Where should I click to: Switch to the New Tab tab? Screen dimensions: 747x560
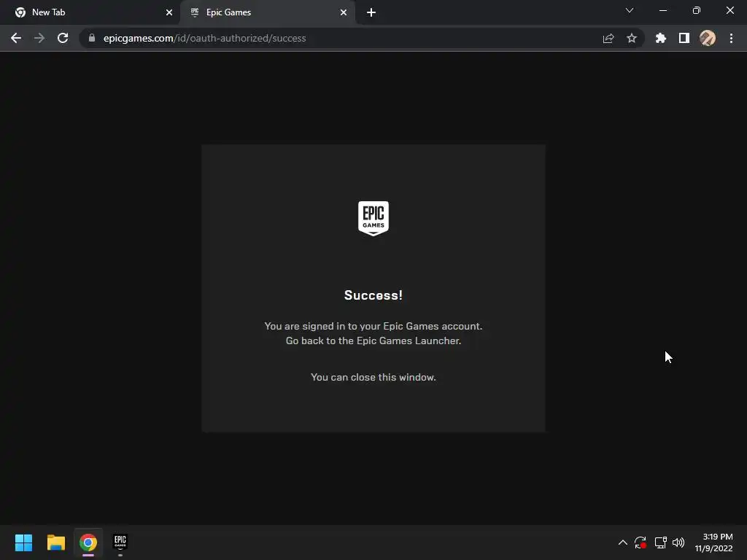point(89,12)
